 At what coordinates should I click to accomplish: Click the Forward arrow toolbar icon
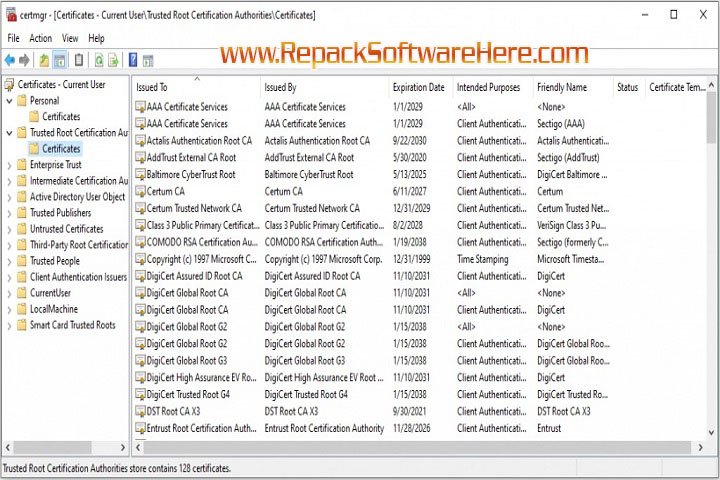pyautogui.click(x=24, y=60)
